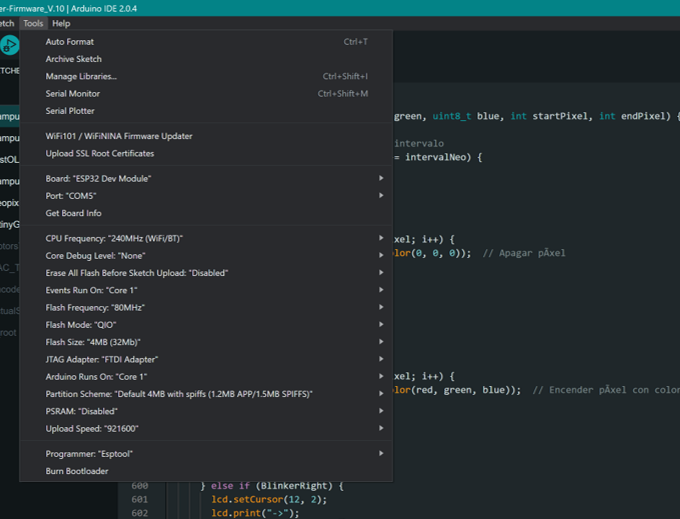Screen dimensions: 680x519
Task: Select Burn Bootloader
Action: 206,471
